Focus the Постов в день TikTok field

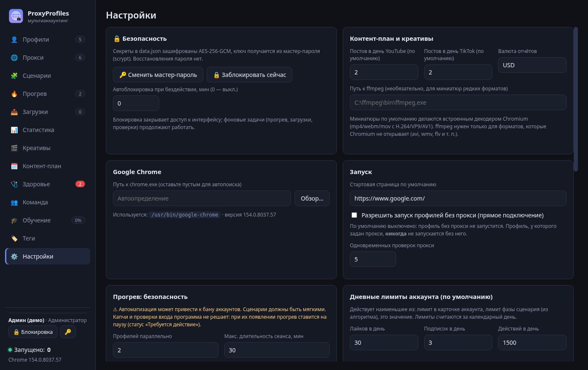458,72
